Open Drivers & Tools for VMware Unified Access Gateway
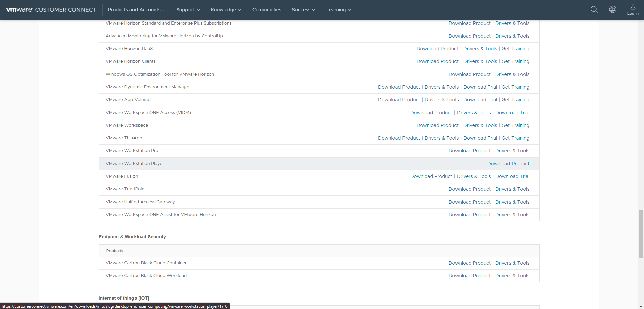The width and height of the screenshot is (644, 309). pyautogui.click(x=512, y=202)
